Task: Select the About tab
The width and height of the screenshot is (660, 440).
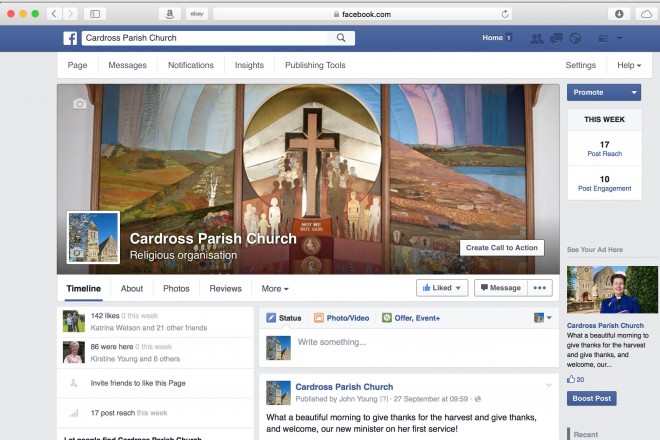Action: pos(132,288)
